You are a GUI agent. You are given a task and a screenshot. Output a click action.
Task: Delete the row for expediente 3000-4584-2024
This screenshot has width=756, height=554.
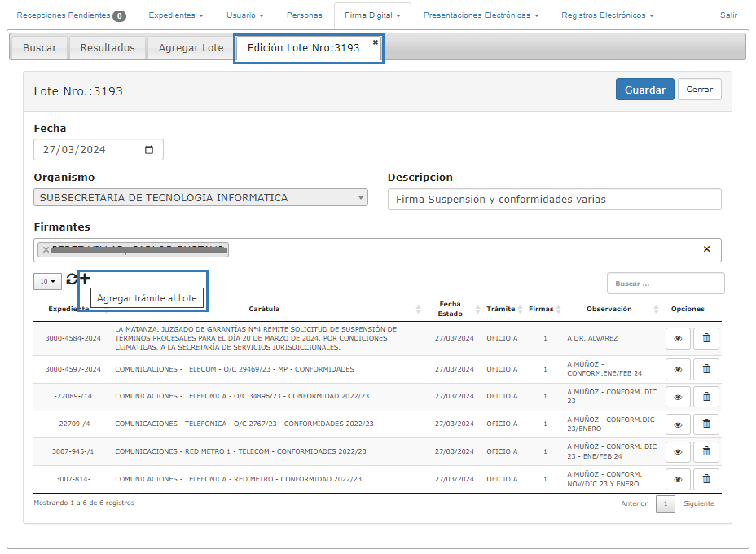click(705, 339)
